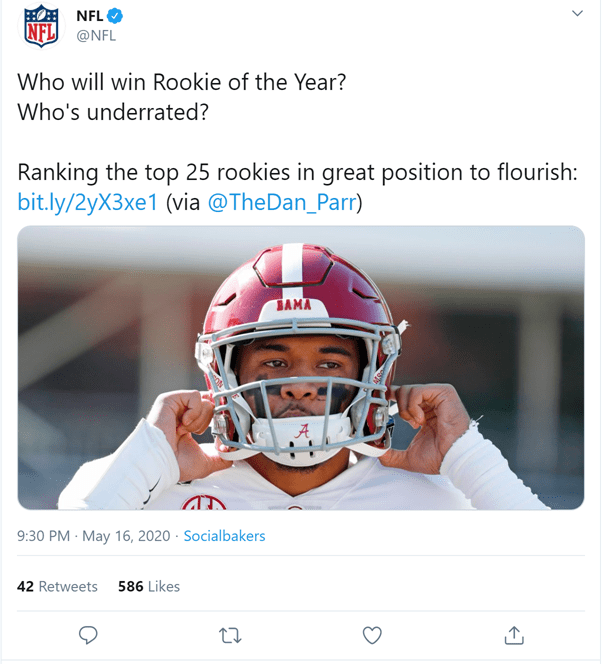Open the share tweet options
The height and width of the screenshot is (664, 607).
tap(514, 635)
